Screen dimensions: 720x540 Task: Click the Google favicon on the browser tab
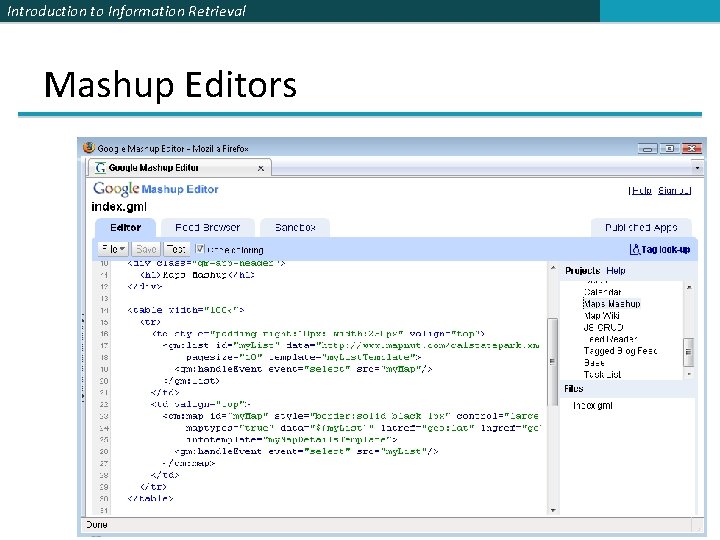pyautogui.click(x=100, y=168)
